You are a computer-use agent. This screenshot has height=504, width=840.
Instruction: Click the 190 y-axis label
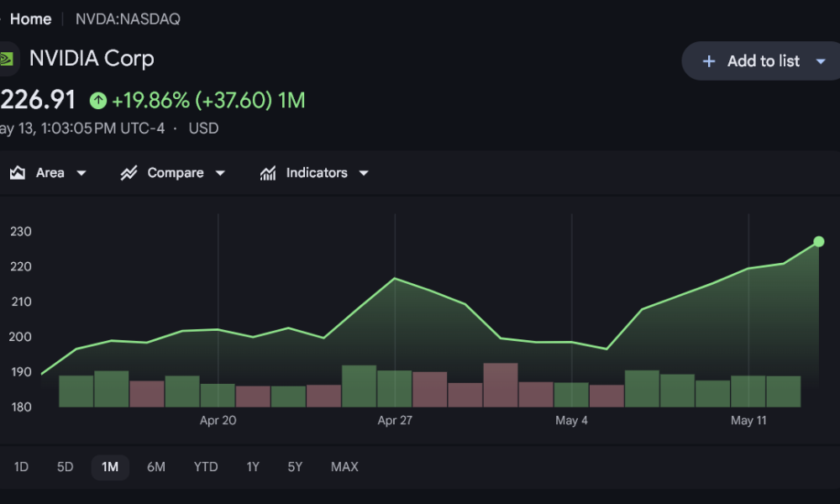coord(21,372)
